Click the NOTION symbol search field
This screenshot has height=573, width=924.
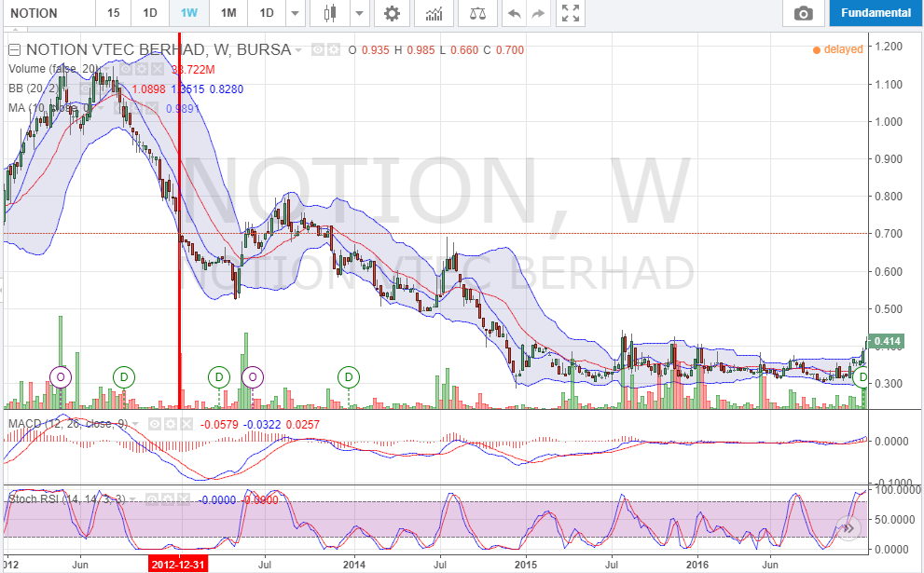click(48, 13)
